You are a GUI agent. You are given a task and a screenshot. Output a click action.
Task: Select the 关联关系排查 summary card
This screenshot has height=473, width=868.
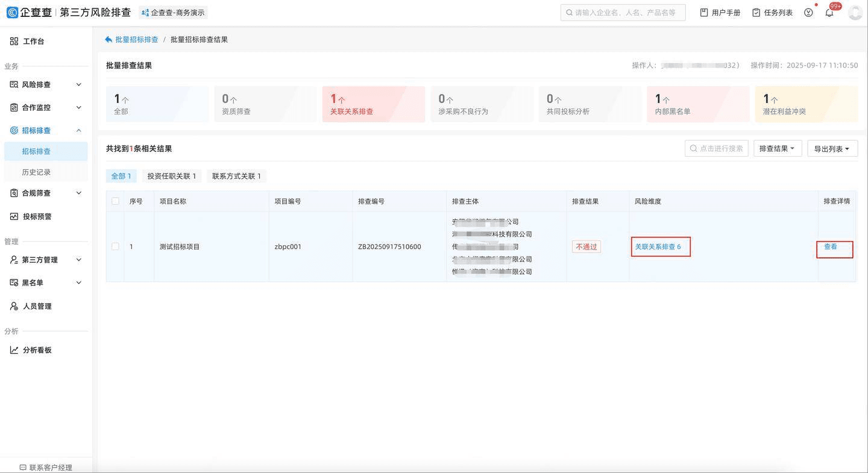click(x=374, y=104)
